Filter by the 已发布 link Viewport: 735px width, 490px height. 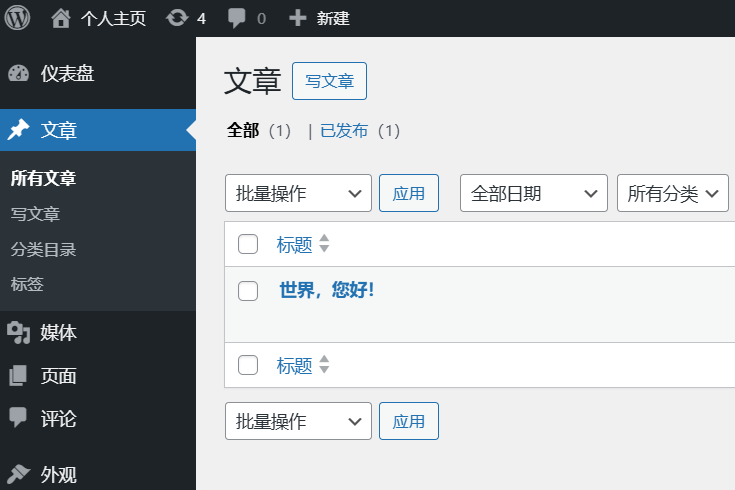point(344,131)
